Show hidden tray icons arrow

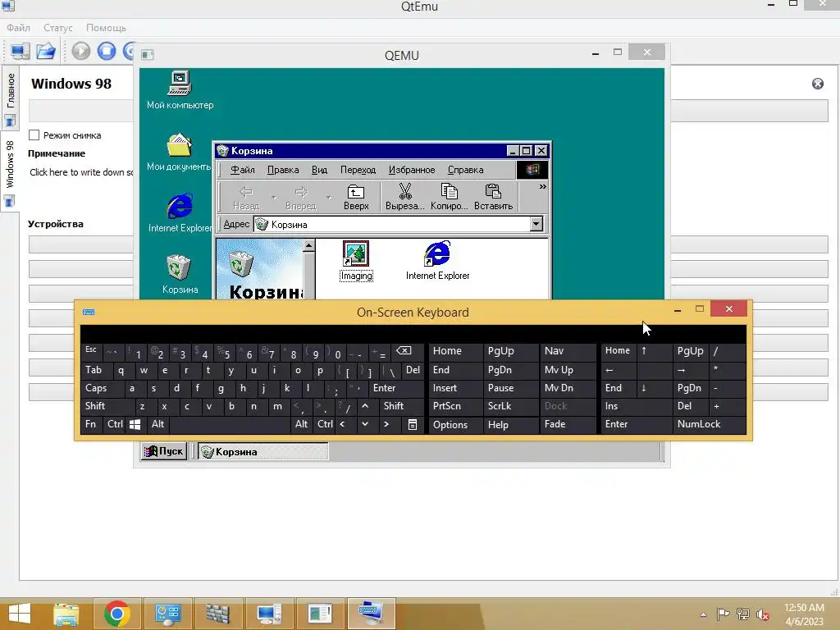703,614
